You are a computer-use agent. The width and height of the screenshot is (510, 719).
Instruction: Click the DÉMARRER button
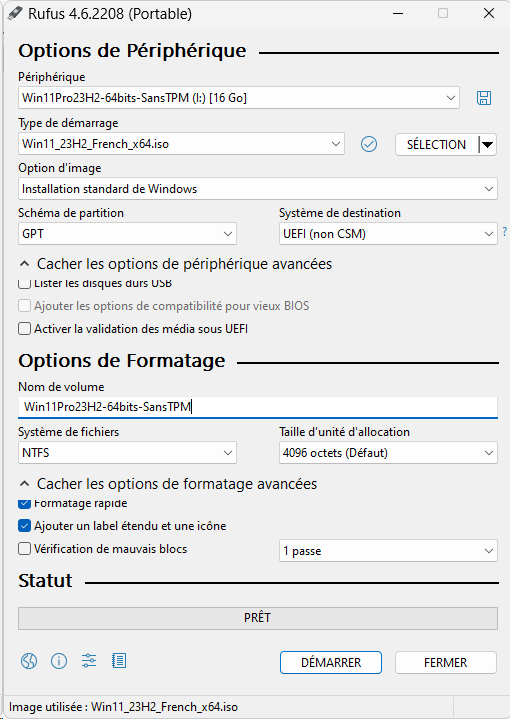tap(331, 663)
